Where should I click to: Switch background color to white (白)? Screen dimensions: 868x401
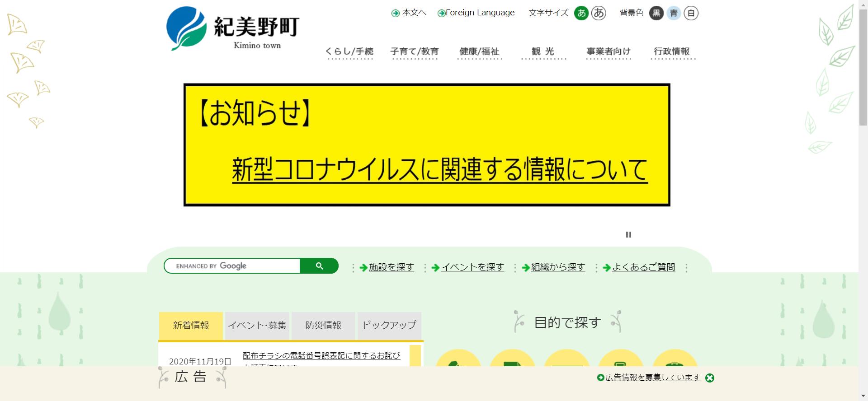[x=691, y=13]
